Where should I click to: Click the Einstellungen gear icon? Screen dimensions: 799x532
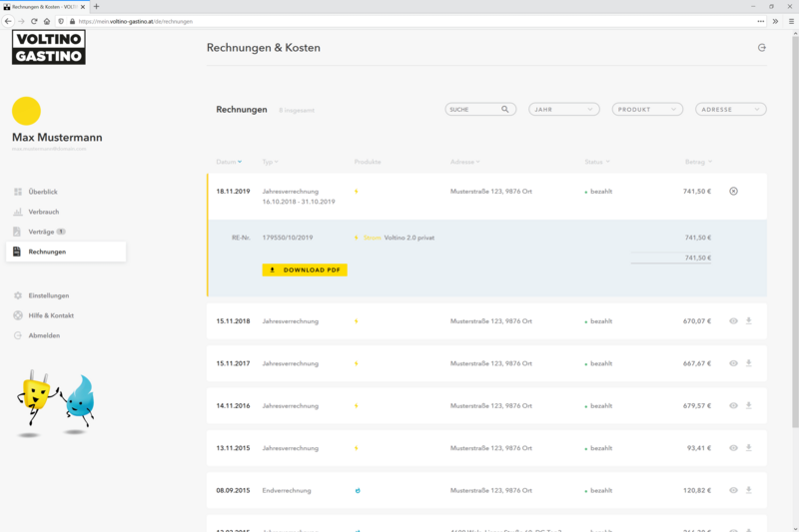click(x=18, y=295)
